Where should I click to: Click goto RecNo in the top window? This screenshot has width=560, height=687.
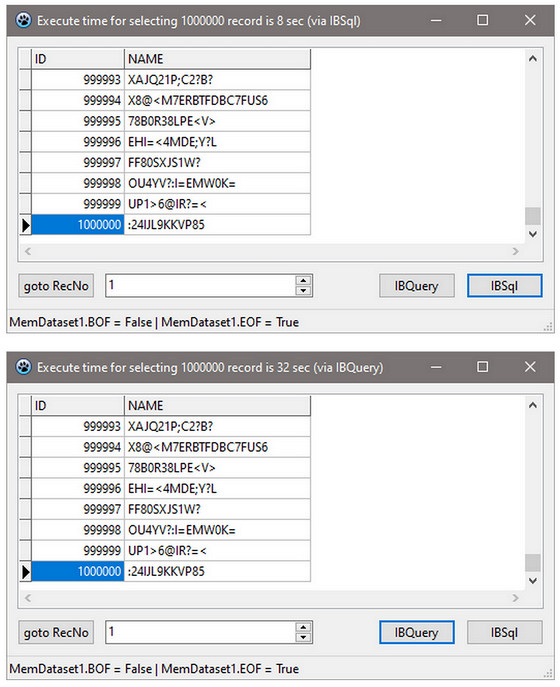click(56, 286)
